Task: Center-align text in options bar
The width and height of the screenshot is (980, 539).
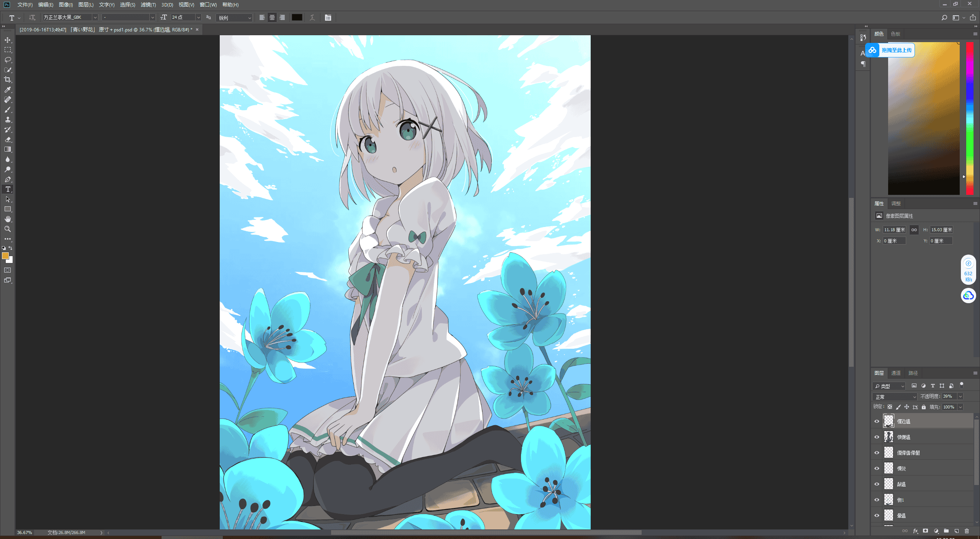Action: (272, 18)
